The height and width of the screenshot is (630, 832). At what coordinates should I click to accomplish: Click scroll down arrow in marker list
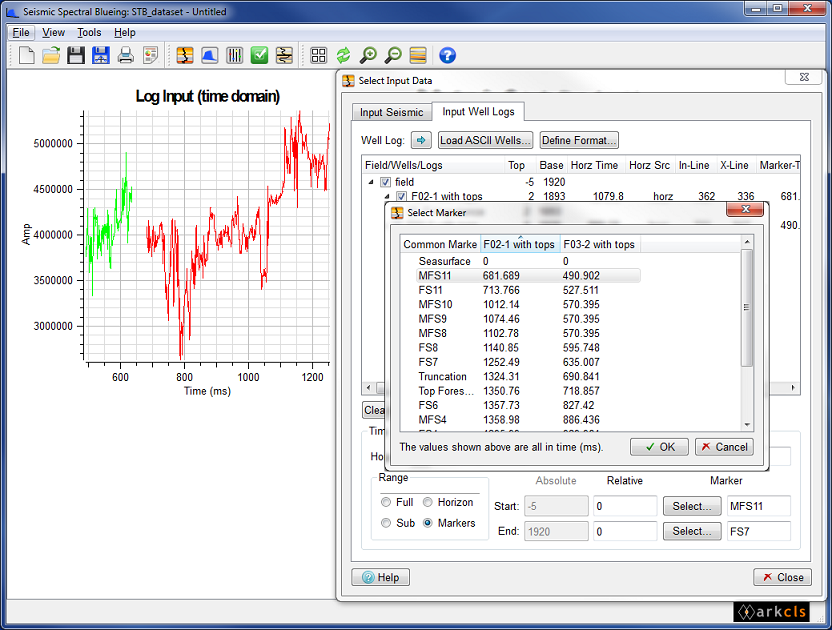(747, 425)
